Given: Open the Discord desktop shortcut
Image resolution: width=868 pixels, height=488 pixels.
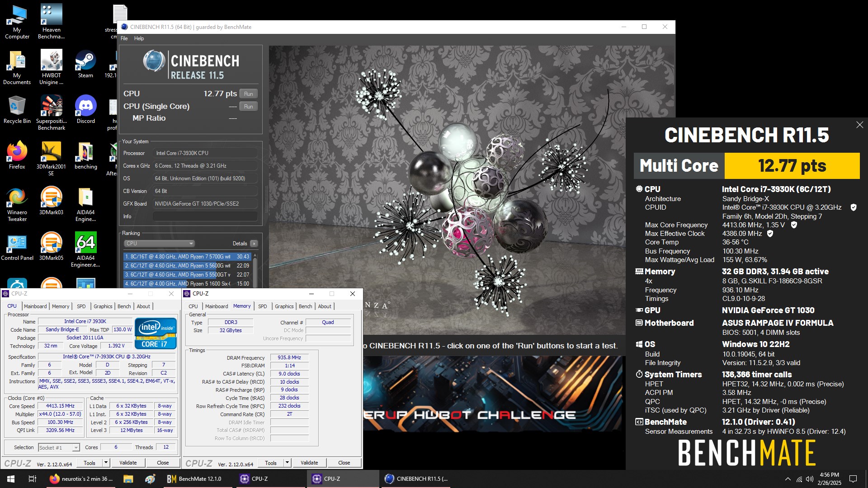Looking at the screenshot, I should 85,109.
